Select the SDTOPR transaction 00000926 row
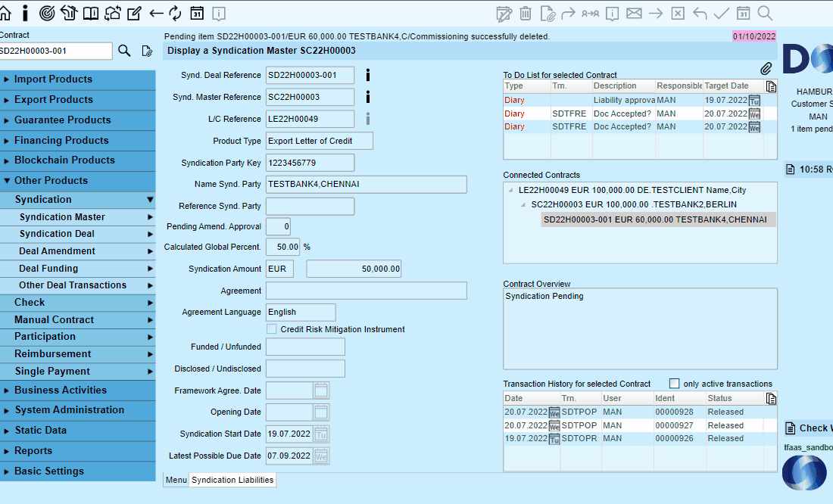This screenshot has height=504, width=833. [633, 439]
